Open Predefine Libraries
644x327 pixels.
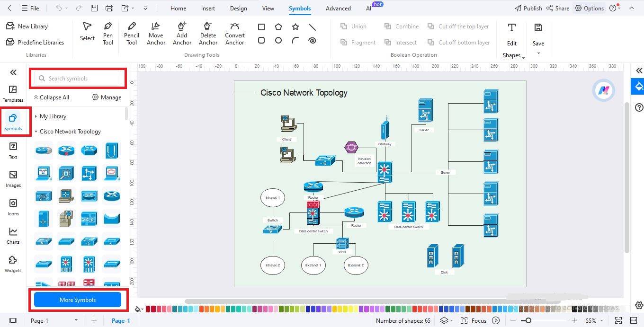click(35, 42)
